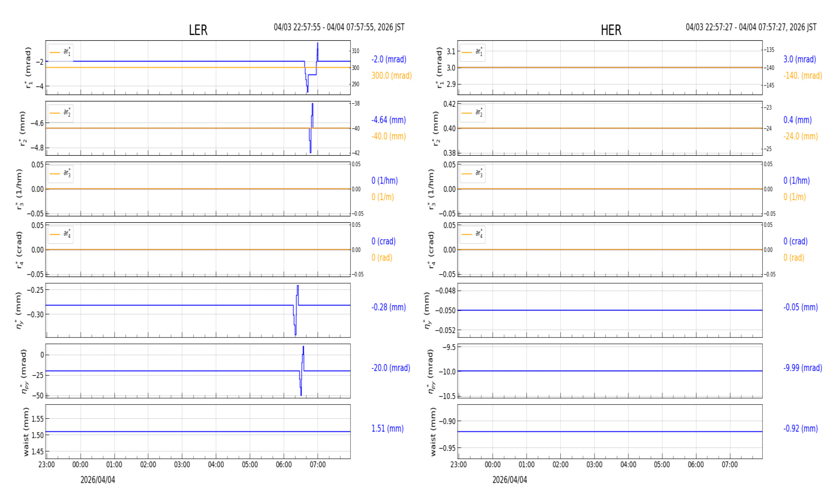The height and width of the screenshot is (504, 824).
Task: Click the LER waist (mm) axis label
Action: [26, 432]
